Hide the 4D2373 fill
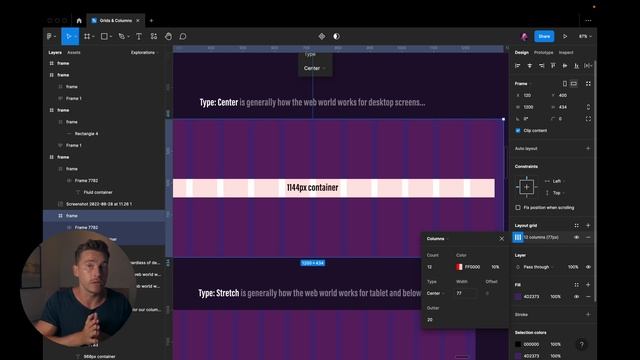The width and height of the screenshot is (640, 360). tap(576, 297)
